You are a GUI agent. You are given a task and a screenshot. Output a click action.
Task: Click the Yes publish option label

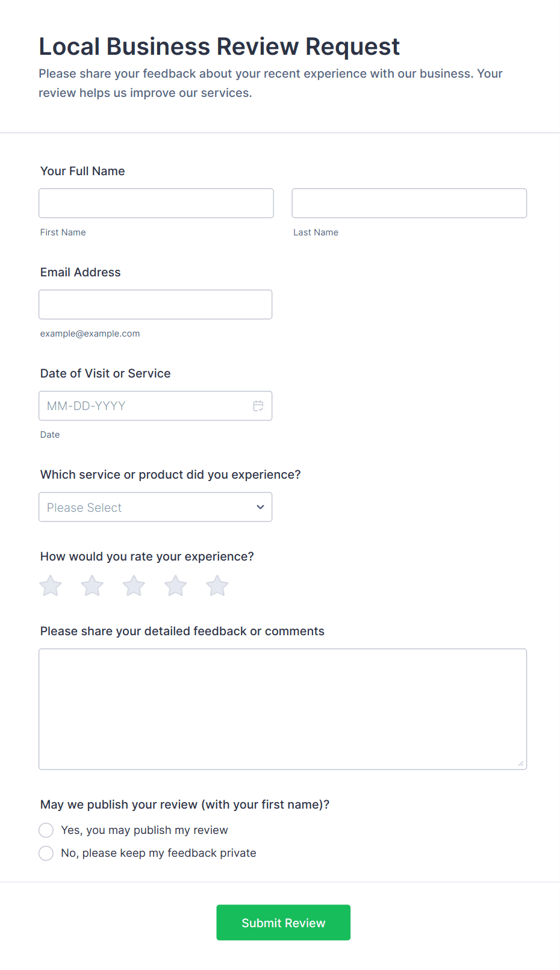coord(145,830)
